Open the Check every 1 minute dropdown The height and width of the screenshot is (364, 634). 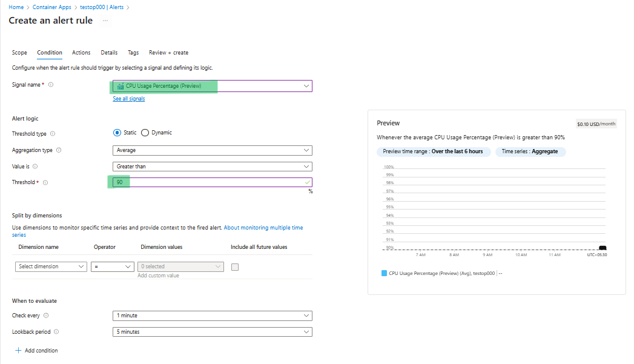213,316
